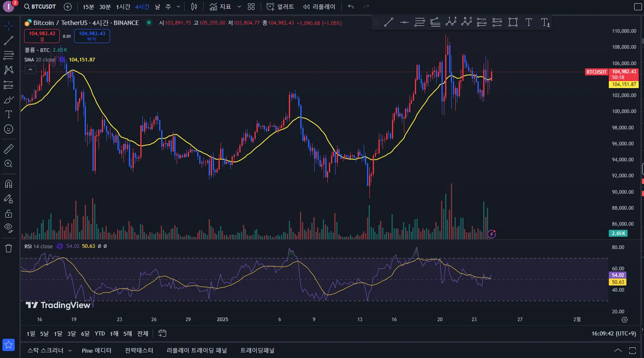Click the BTCUSDT price label on price axis

tap(597, 72)
